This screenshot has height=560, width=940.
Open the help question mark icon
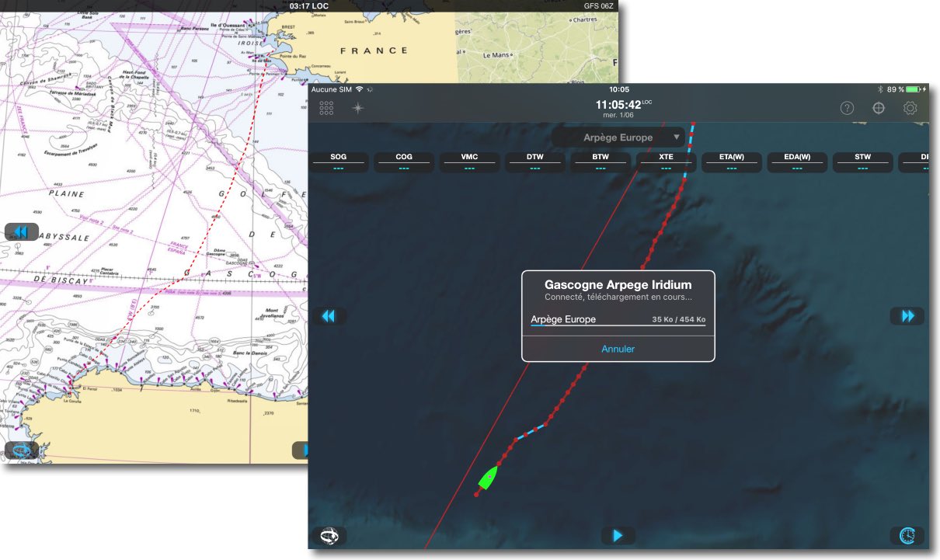point(848,108)
